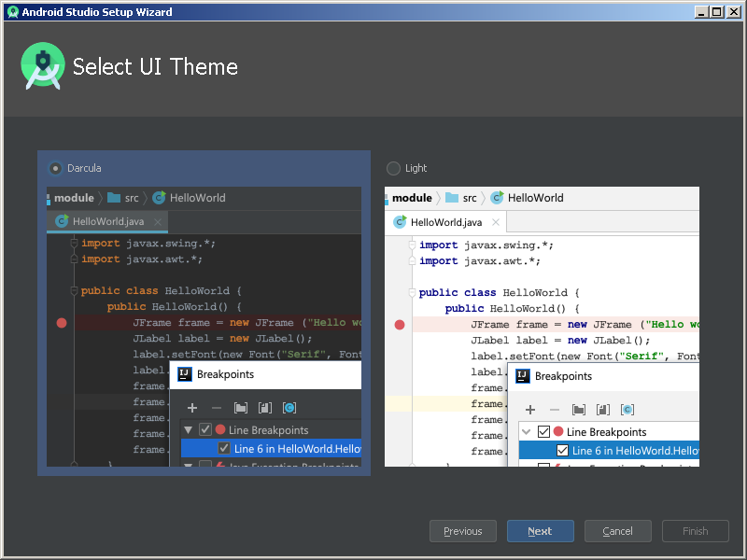747x560 pixels.
Task: Select 'Line 6 in HelloWorld' row in Light preview
Action: [610, 450]
